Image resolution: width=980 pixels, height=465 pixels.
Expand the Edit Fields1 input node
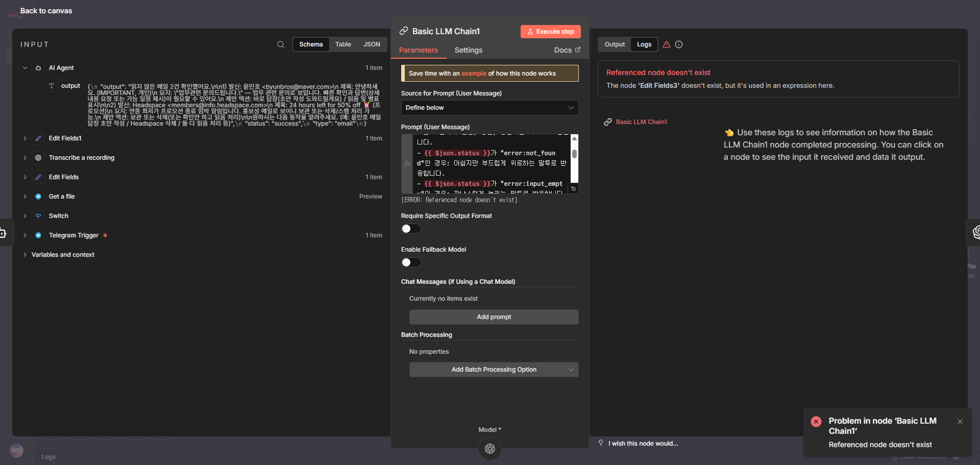click(25, 138)
